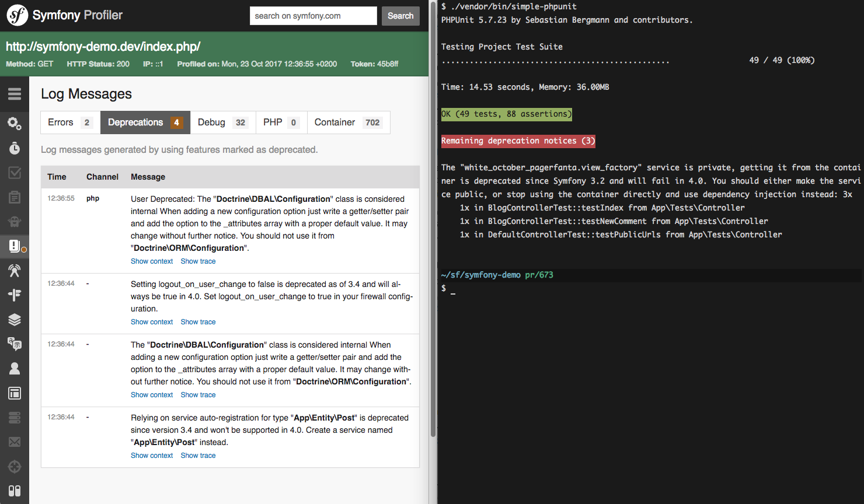Click the 12:36:55 timestamp cell
Image resolution: width=864 pixels, height=504 pixels.
[x=61, y=198]
